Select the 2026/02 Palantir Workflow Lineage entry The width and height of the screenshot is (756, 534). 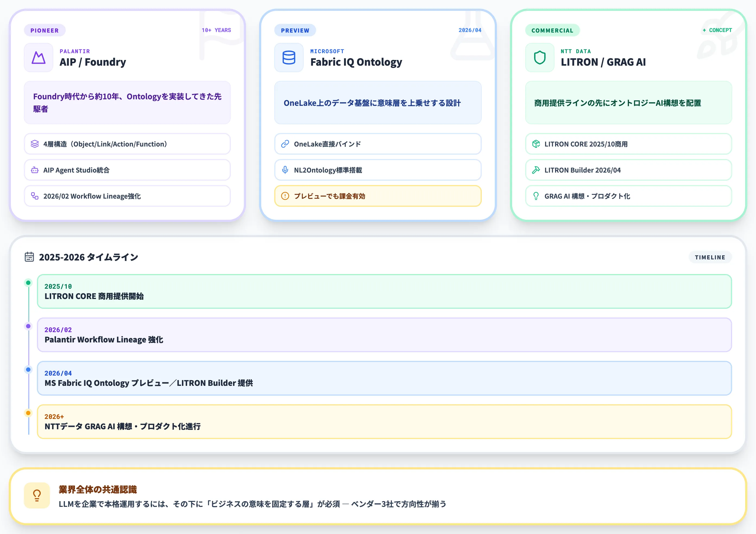[384, 335]
